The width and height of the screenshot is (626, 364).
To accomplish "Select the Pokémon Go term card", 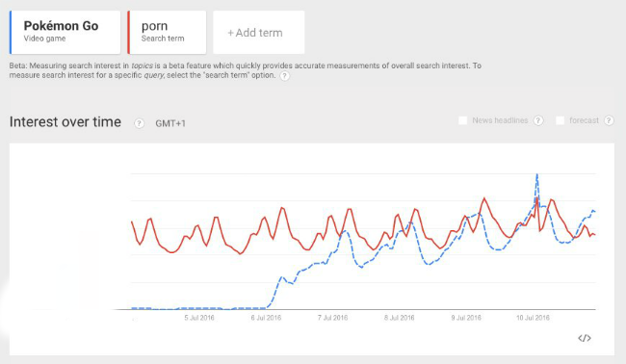I will click(65, 33).
